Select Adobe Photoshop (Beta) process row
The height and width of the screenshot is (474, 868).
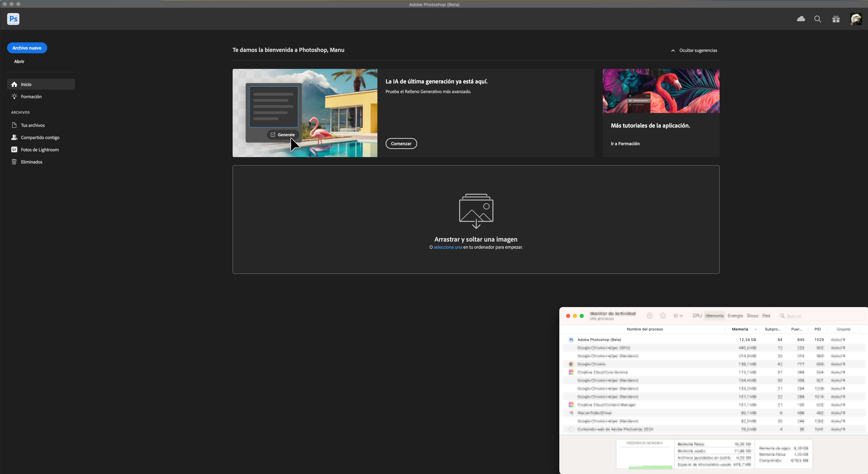coord(599,340)
